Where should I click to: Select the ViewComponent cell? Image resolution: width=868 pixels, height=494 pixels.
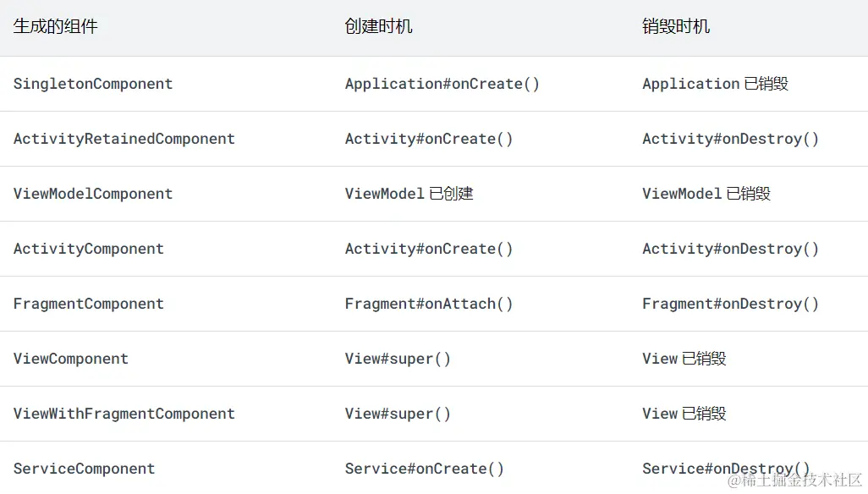(x=71, y=359)
